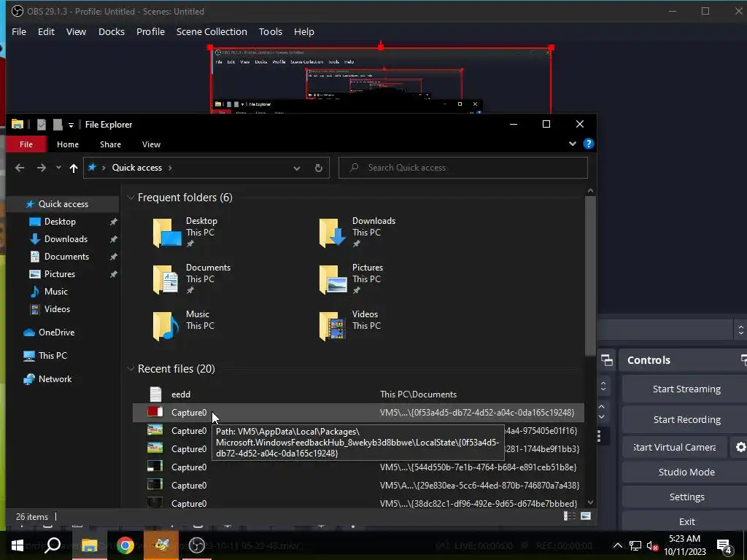
Task: Switch to Home tab in File Explorer
Action: (x=68, y=144)
